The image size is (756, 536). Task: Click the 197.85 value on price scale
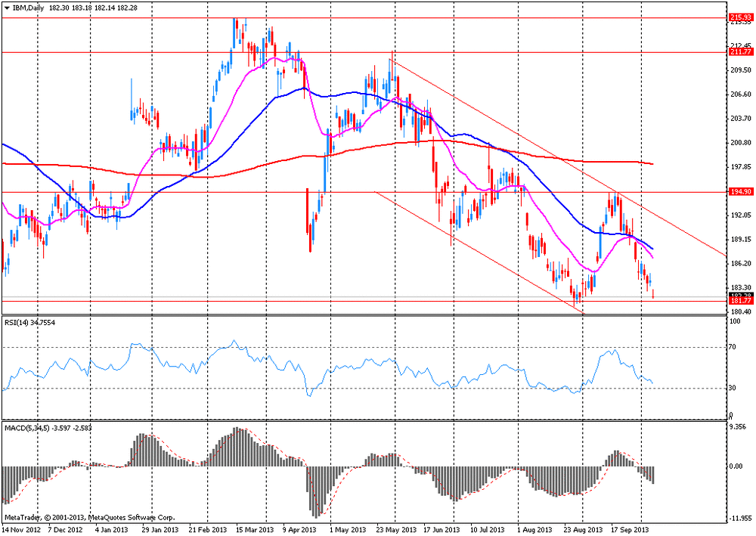click(741, 167)
